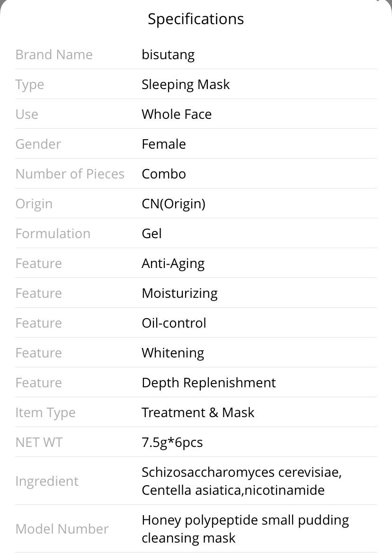392x553 pixels.
Task: Click the Combo number of pieces value
Action: click(x=163, y=174)
